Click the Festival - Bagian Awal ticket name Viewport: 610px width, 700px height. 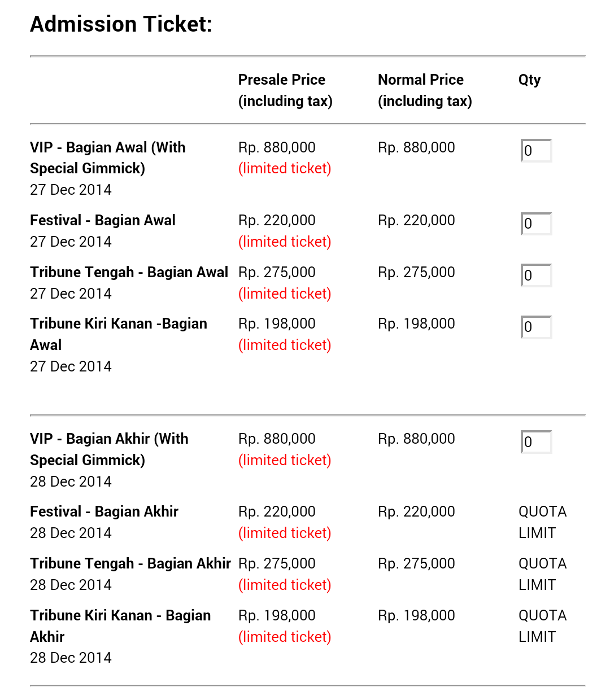pyautogui.click(x=103, y=220)
